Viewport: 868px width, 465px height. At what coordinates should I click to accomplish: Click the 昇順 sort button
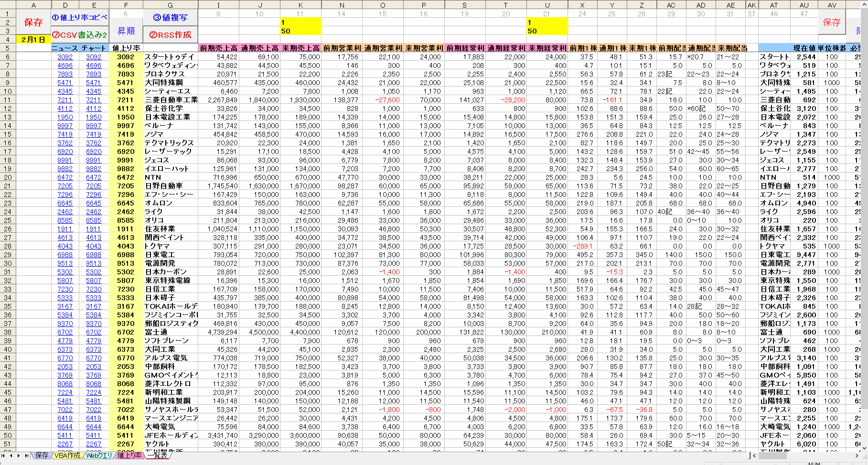[x=126, y=31]
